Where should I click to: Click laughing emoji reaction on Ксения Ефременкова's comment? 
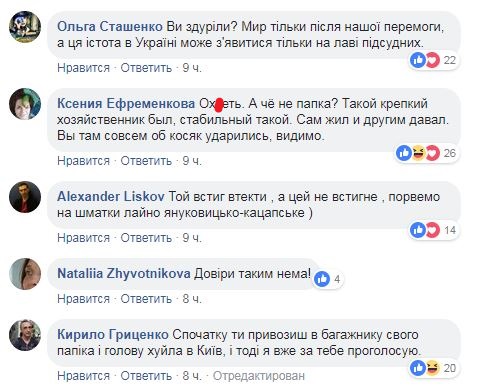pyautogui.click(x=418, y=153)
